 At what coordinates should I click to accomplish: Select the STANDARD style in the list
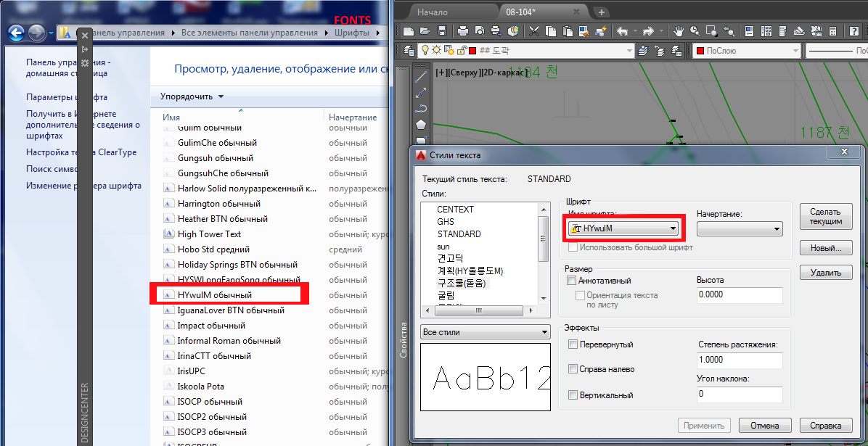tap(459, 234)
